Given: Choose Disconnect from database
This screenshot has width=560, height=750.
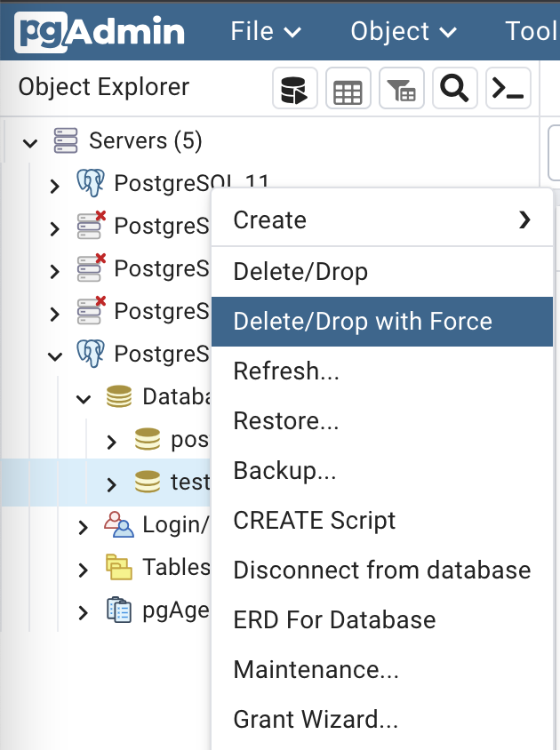Looking at the screenshot, I should click(x=381, y=570).
